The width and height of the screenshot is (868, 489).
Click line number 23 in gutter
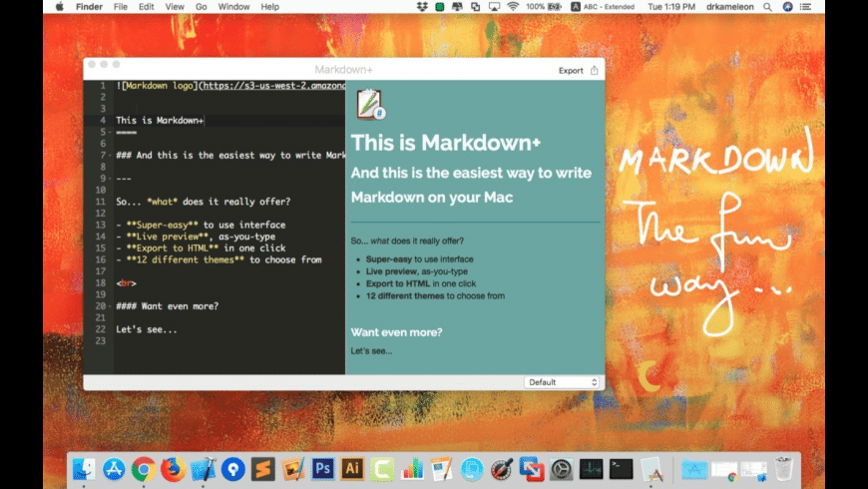tap(100, 341)
